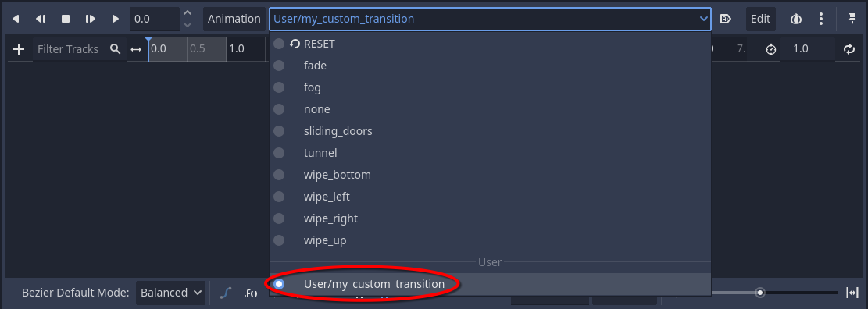Screen dimensions: 868x309
Task: Open the Animation menu button
Action: click(234, 19)
